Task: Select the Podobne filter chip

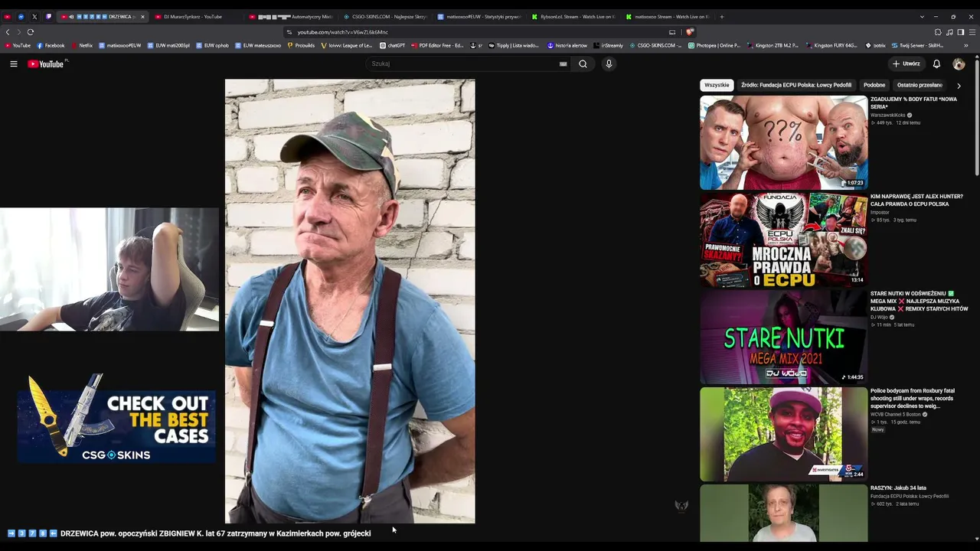Action: pos(874,86)
